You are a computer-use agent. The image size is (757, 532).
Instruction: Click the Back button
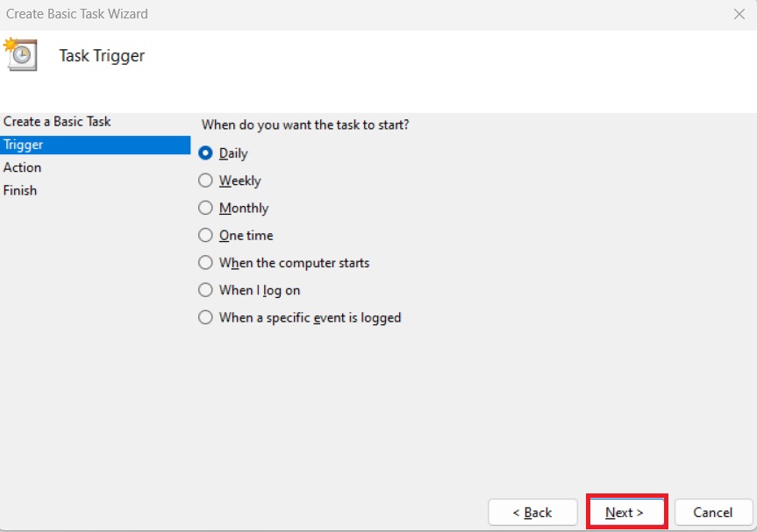[x=532, y=513]
